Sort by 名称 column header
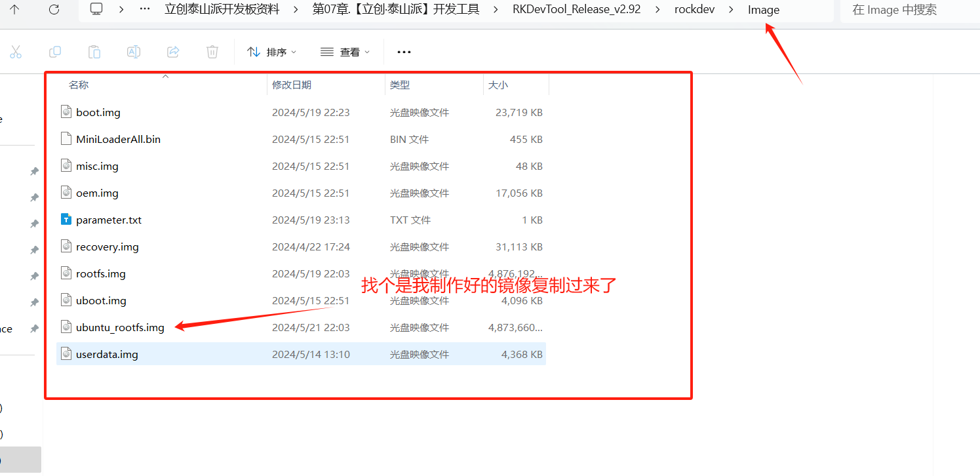This screenshot has width=980, height=476. (79, 85)
